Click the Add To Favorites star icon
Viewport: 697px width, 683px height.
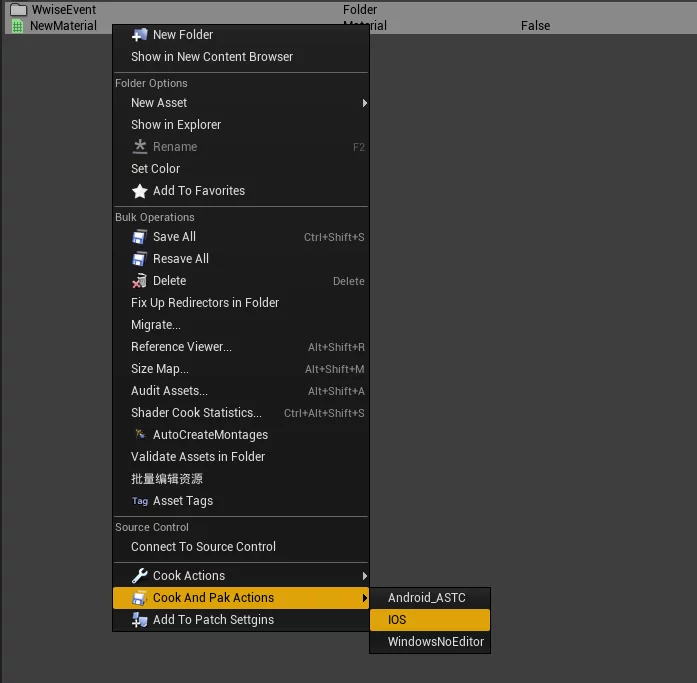[x=140, y=191]
